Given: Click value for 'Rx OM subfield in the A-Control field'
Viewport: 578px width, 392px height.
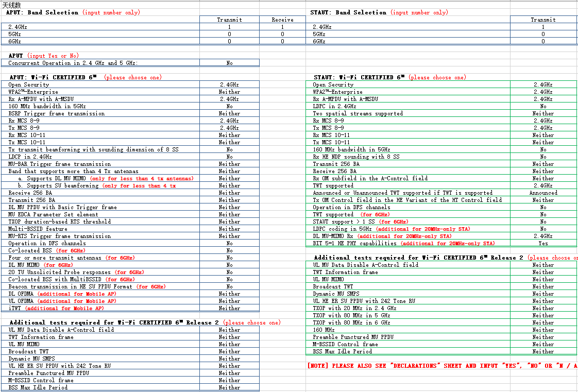Looking at the screenshot, I should click(543, 178).
